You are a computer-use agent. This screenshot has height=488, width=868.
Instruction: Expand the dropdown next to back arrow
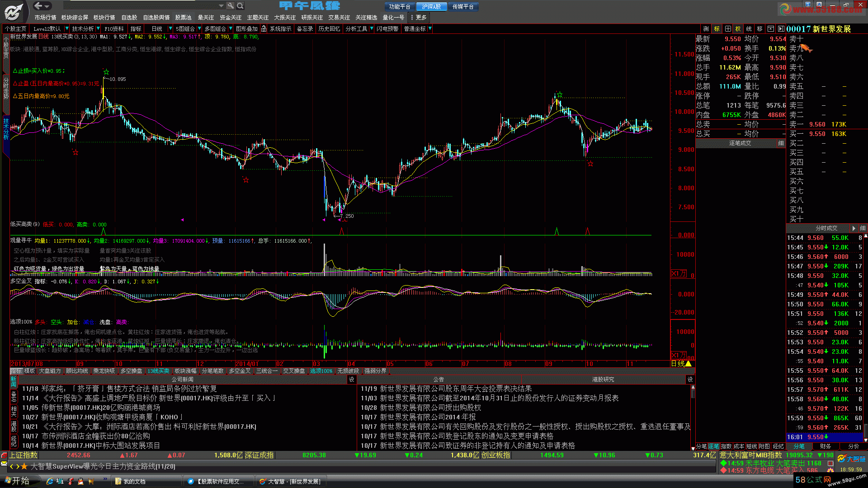(x=47, y=6)
